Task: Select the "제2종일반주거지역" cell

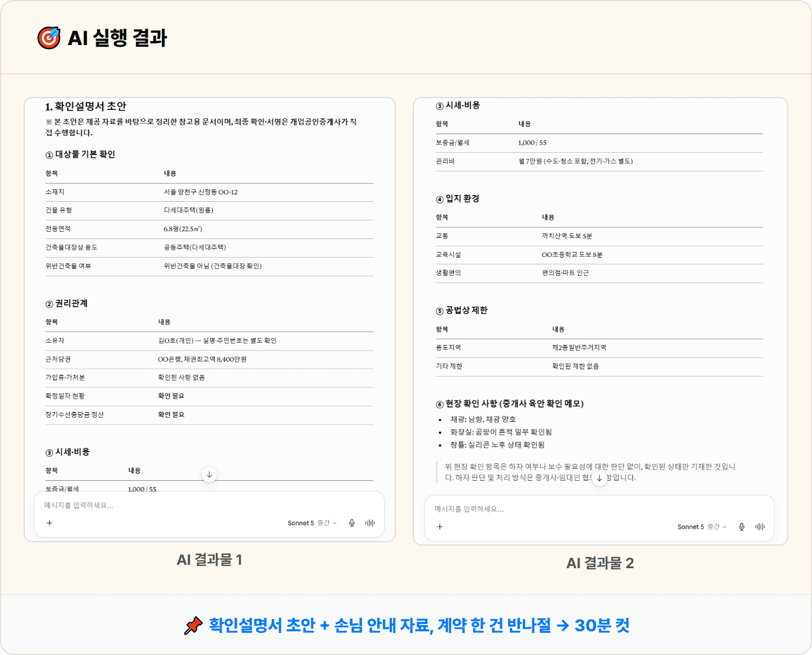Action: [579, 348]
